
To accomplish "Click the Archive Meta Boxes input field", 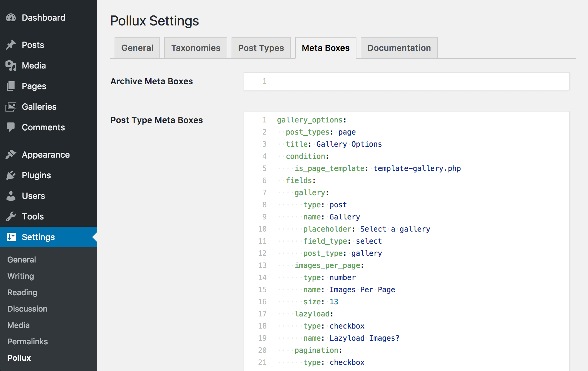I will [406, 81].
